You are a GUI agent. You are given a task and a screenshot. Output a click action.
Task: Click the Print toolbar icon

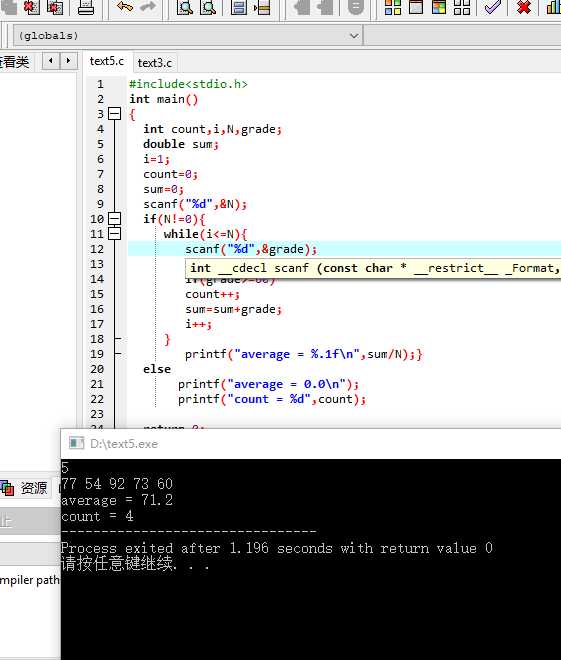(86, 7)
